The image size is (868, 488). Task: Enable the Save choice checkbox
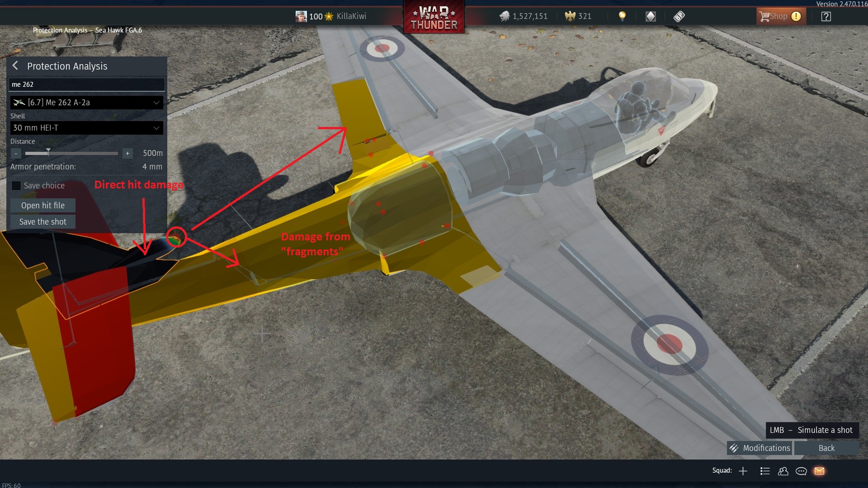16,186
